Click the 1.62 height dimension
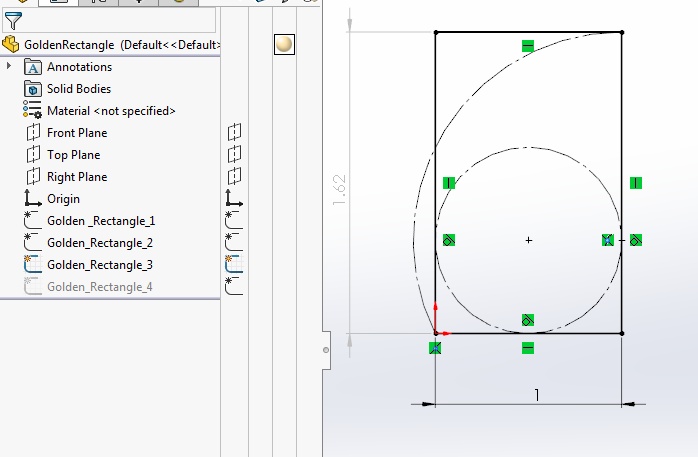This screenshot has height=457, width=698. click(x=339, y=190)
